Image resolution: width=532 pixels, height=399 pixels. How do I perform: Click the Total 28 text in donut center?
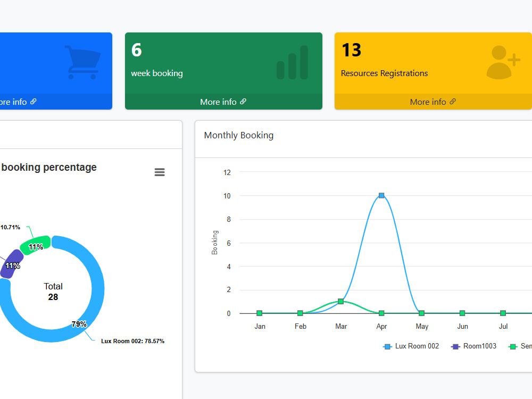pos(53,292)
